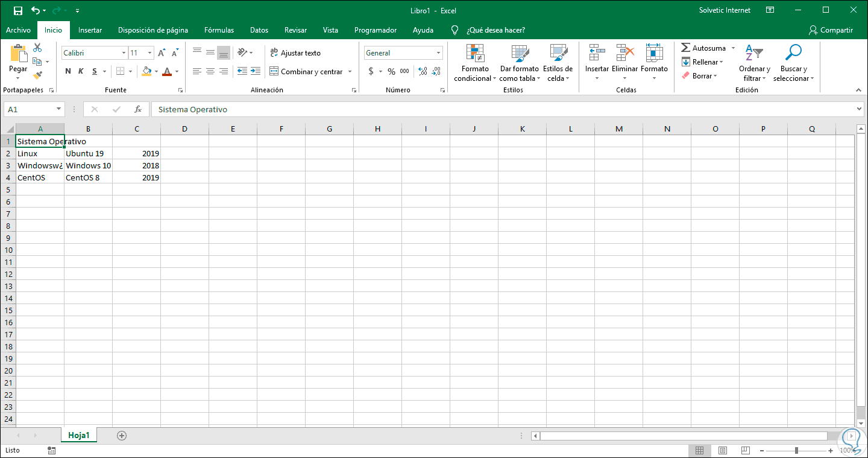Screen dimensions: 868x458
Task: Open the Calibri font name dropdown
Action: (x=124, y=53)
